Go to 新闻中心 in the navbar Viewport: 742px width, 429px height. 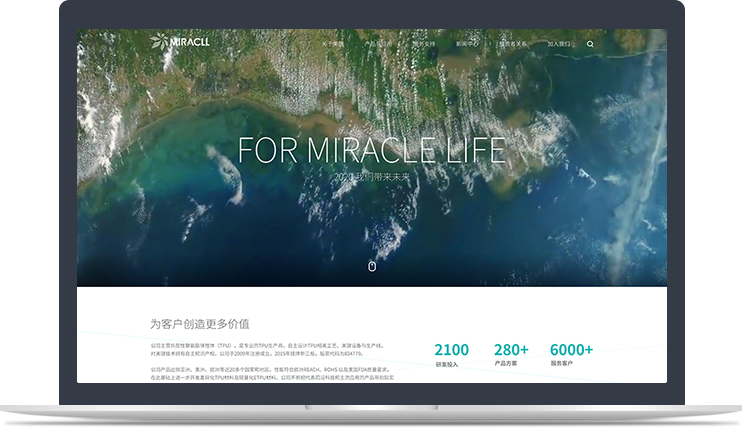click(x=467, y=44)
